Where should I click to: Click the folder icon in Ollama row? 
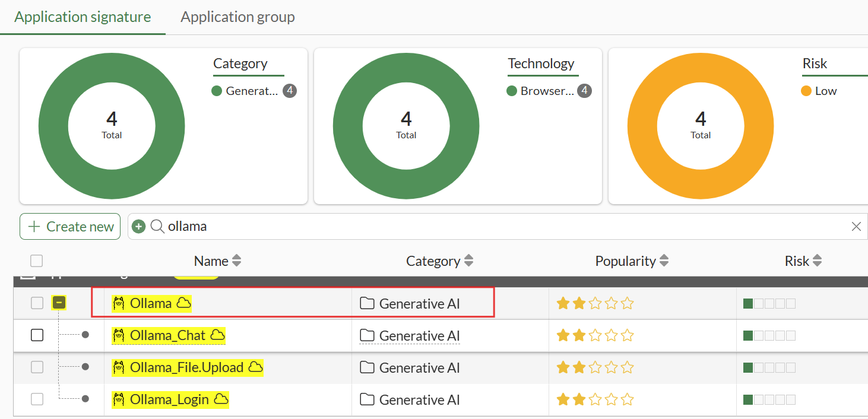367,303
